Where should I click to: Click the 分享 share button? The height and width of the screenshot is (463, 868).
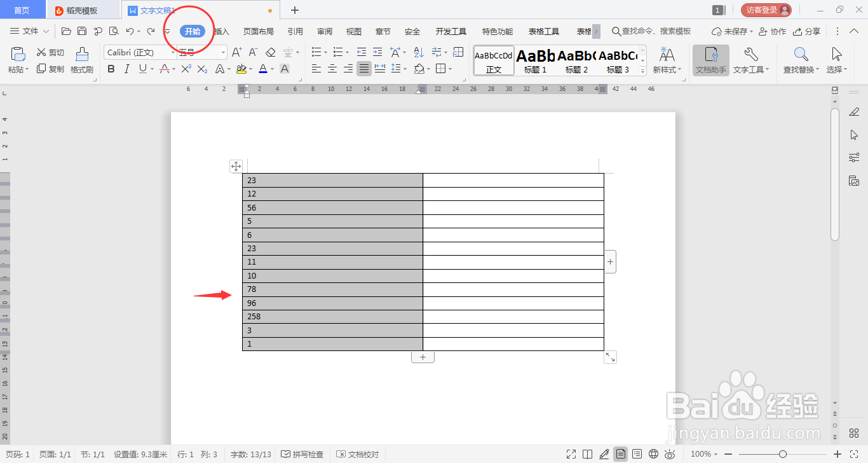click(807, 31)
